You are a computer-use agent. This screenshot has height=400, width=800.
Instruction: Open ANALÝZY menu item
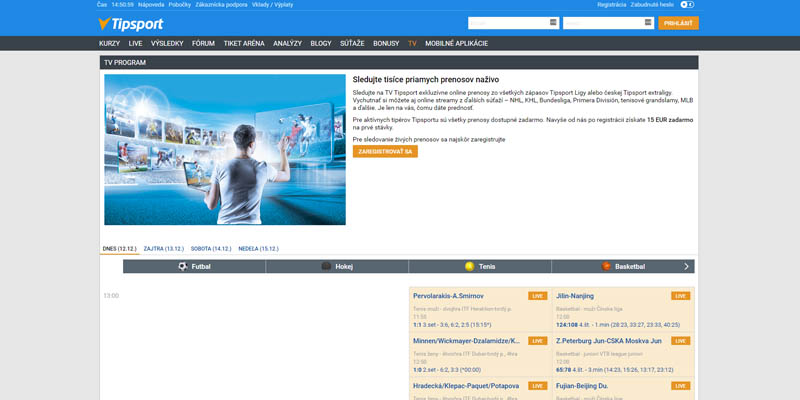tap(287, 43)
